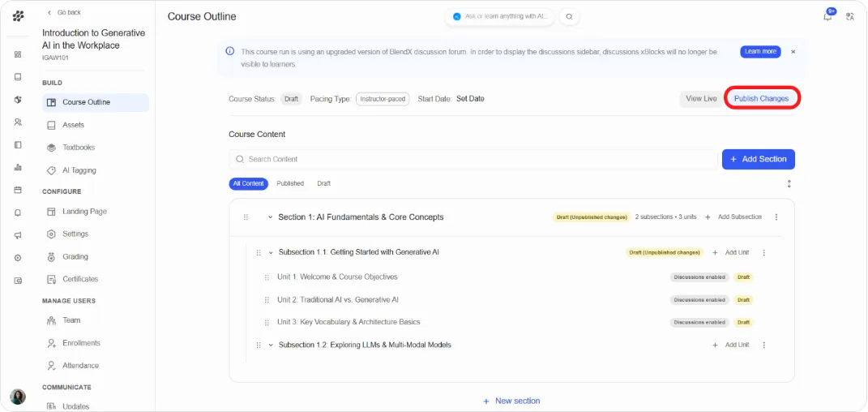Open the wallet icon in left rail
The image size is (868, 412).
18,281
